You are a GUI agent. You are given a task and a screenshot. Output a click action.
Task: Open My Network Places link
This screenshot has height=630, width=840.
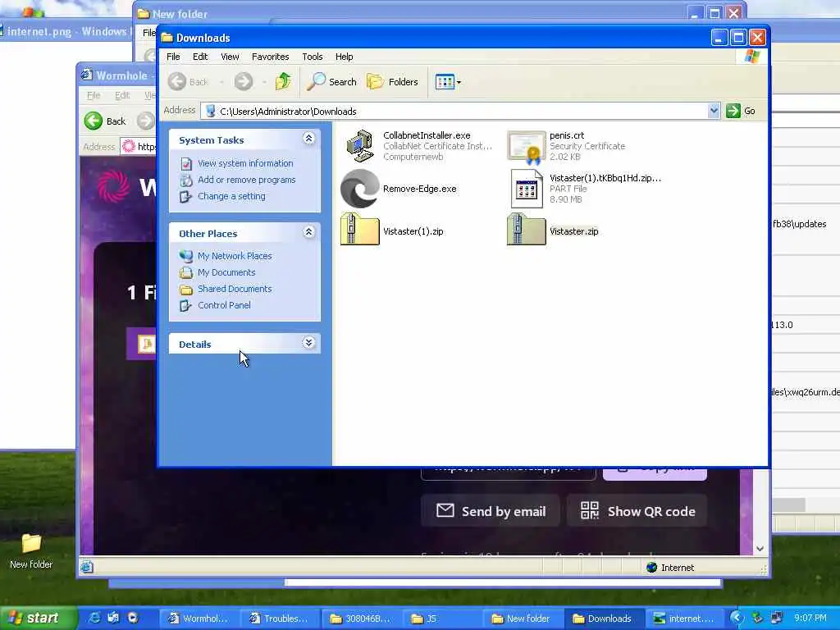click(x=235, y=256)
